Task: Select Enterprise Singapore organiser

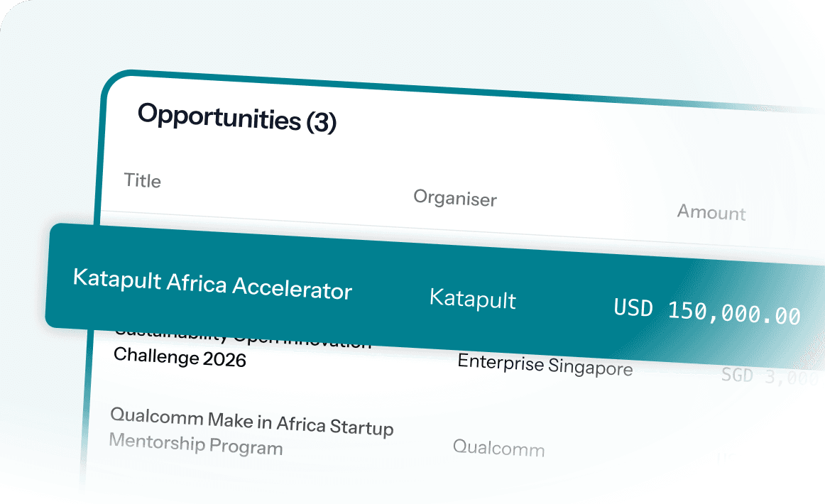Action: click(x=545, y=364)
